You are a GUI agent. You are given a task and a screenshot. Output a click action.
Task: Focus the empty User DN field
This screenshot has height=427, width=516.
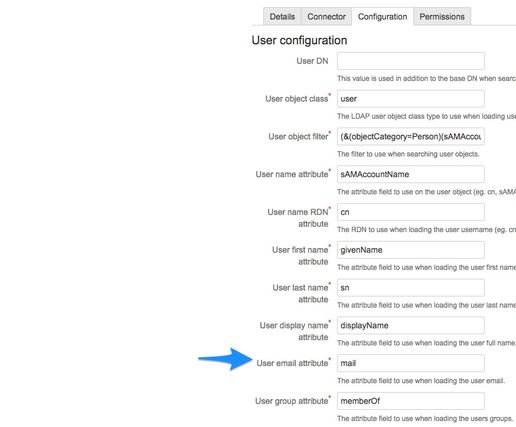point(411,61)
